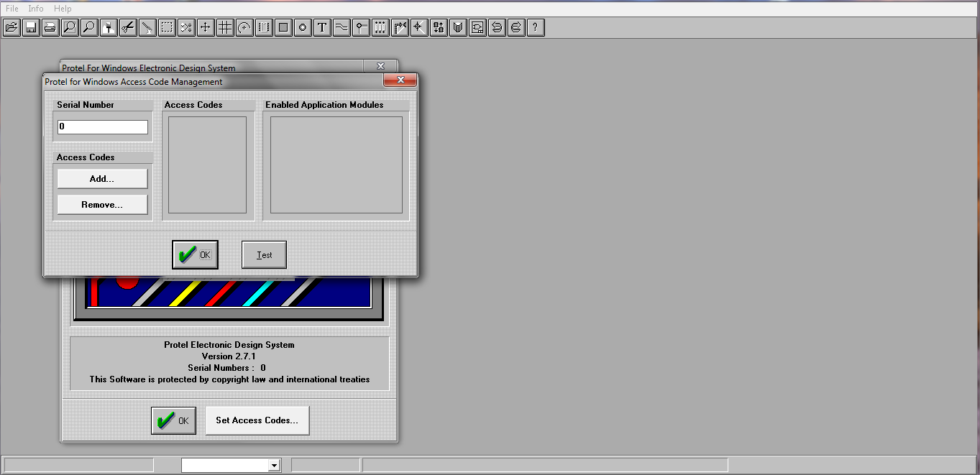Click the deselect crossing-arrows icon
The width and height of the screenshot is (980, 475).
(186, 27)
